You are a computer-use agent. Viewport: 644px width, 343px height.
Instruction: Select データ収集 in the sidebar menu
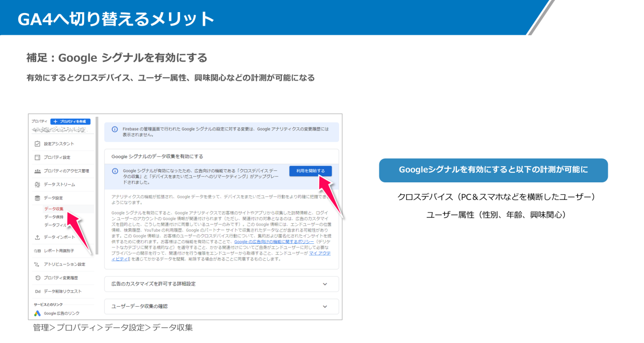54,208
